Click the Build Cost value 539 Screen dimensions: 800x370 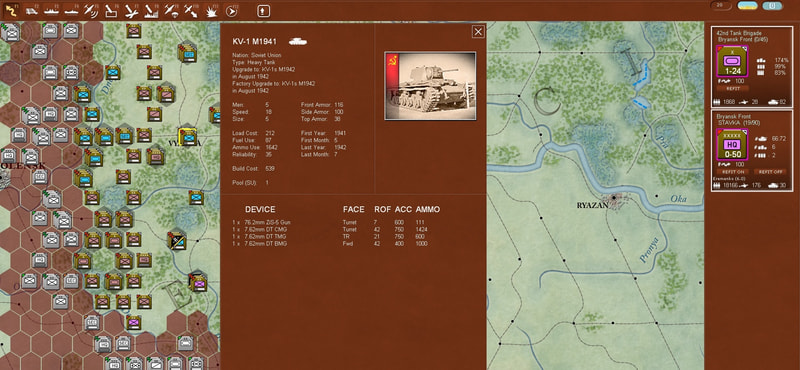click(x=270, y=168)
